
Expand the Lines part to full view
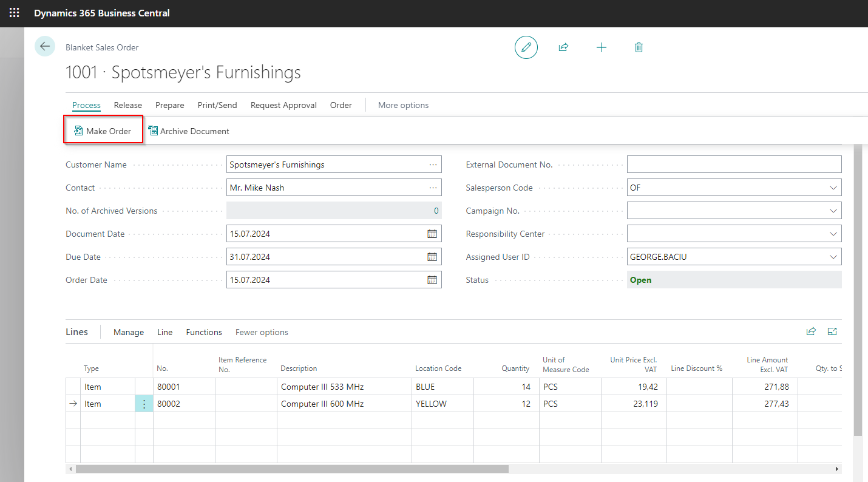tap(832, 331)
